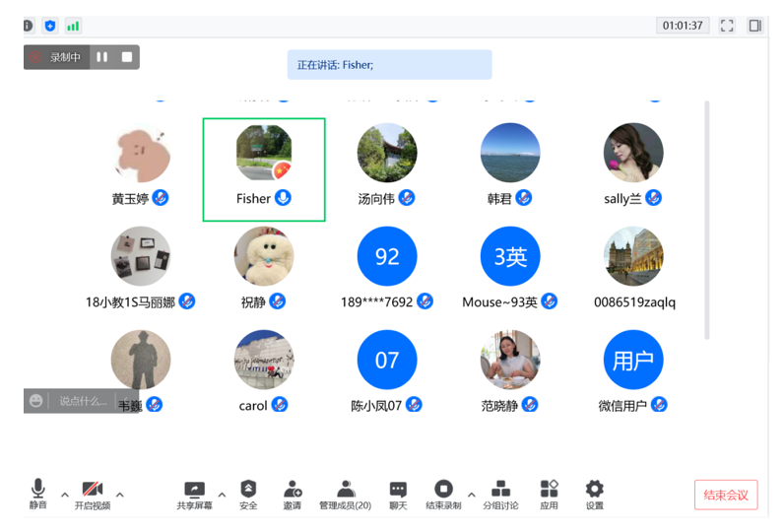This screenshot has height=532, width=784.
Task: Select 18小教1S马丽娜's avatar
Action: [141, 256]
